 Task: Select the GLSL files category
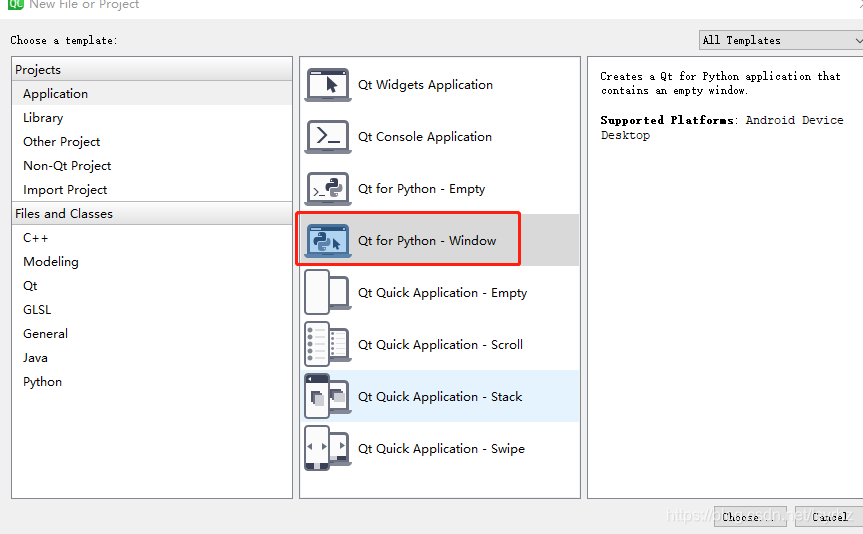click(152, 309)
